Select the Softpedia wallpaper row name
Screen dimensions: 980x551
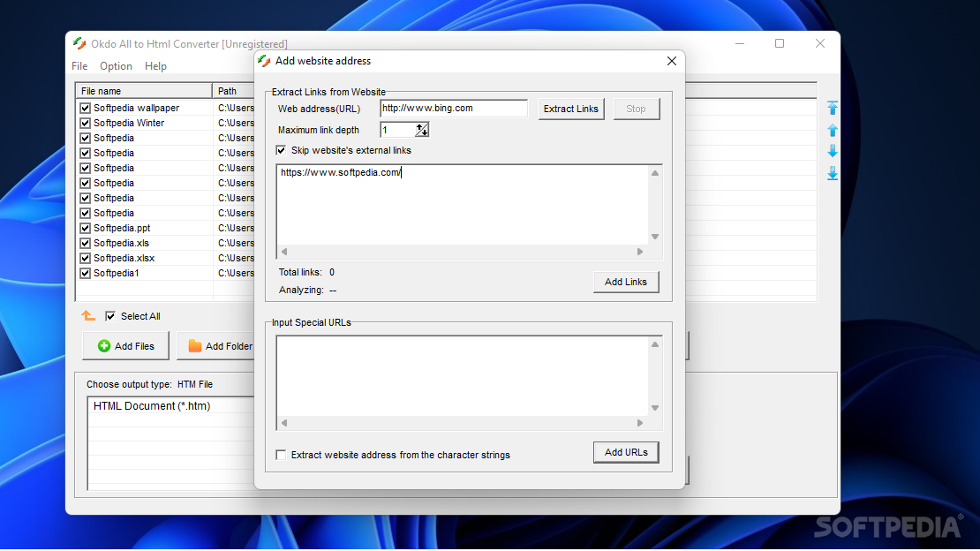(136, 109)
